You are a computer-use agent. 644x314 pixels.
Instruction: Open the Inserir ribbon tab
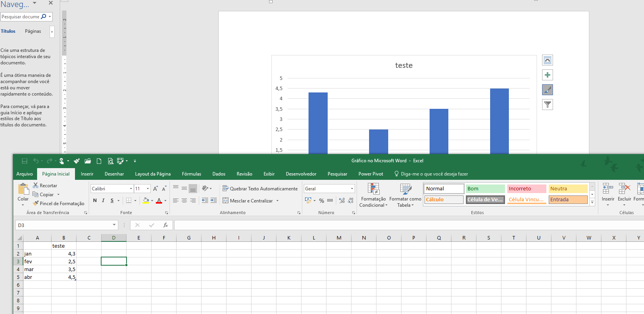pyautogui.click(x=87, y=174)
